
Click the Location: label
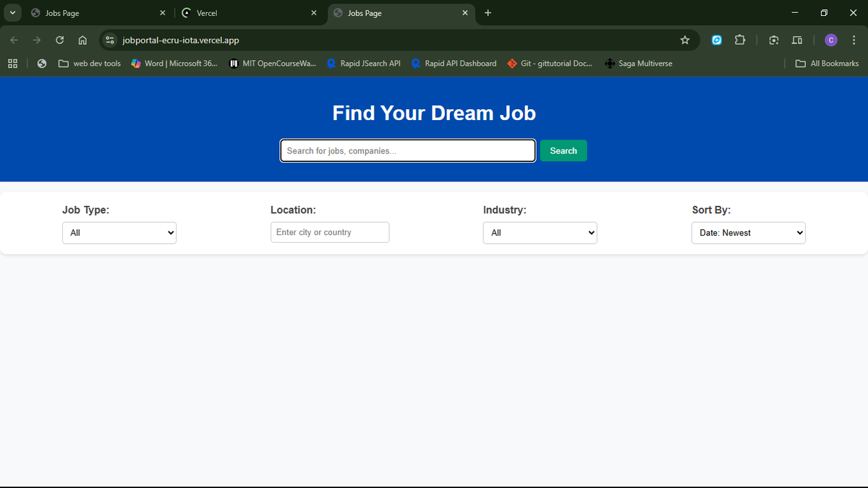click(293, 210)
